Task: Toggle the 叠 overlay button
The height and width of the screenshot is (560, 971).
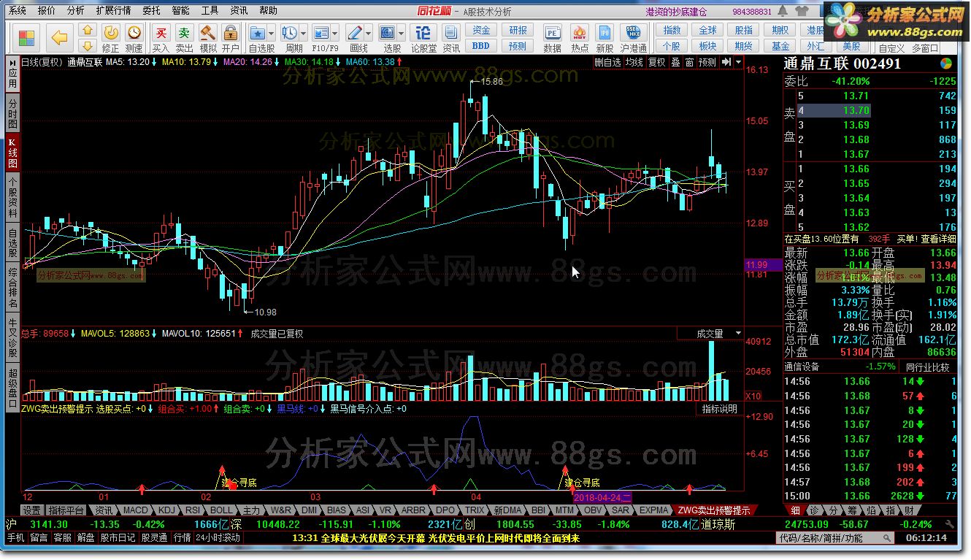Action: (675, 63)
